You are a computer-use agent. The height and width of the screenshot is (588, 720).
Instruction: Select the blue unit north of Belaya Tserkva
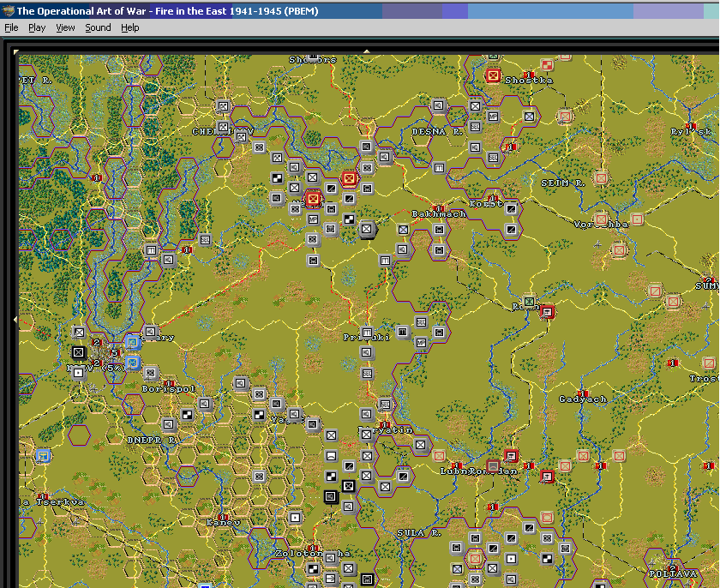tap(43, 456)
